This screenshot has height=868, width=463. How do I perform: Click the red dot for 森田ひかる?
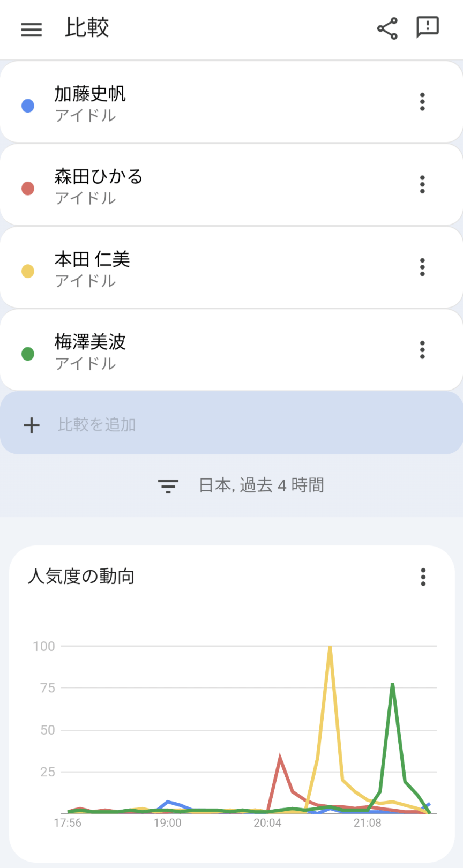[x=28, y=188]
